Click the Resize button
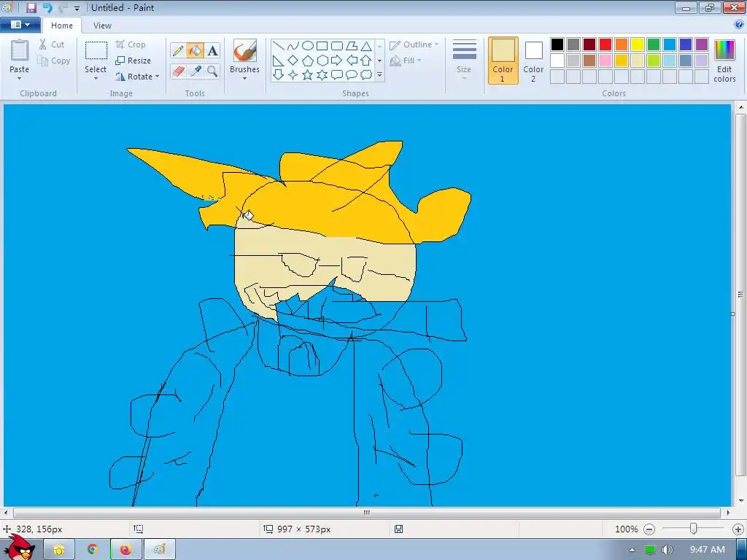 coord(133,61)
